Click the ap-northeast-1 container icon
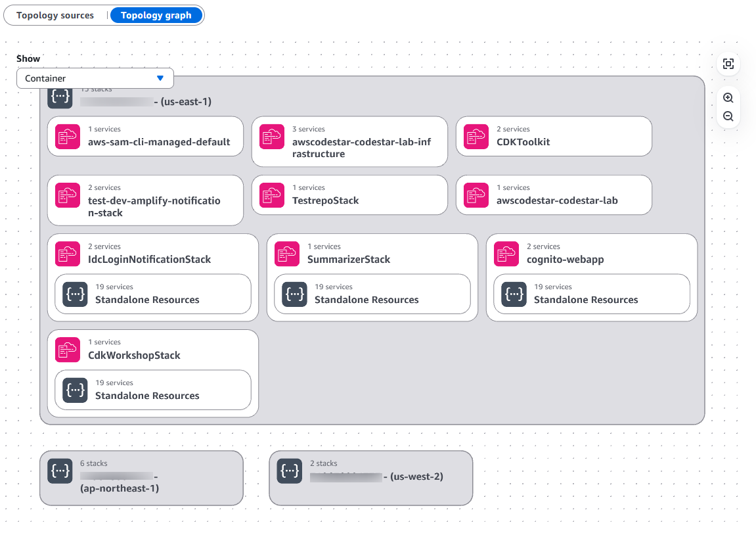 pyautogui.click(x=60, y=471)
